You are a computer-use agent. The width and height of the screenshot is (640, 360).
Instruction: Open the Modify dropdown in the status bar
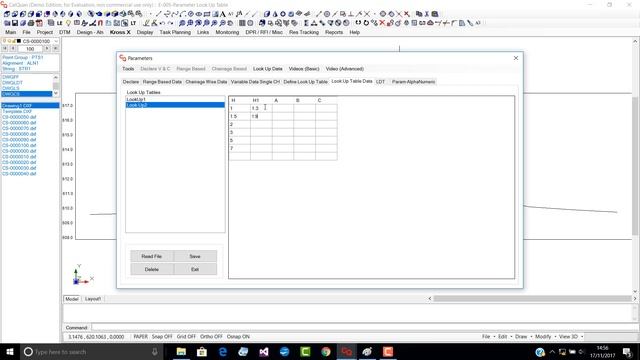(x=546, y=337)
